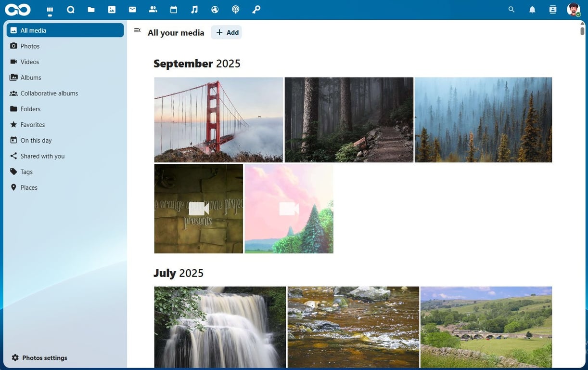Open the Music app note icon

tap(194, 10)
